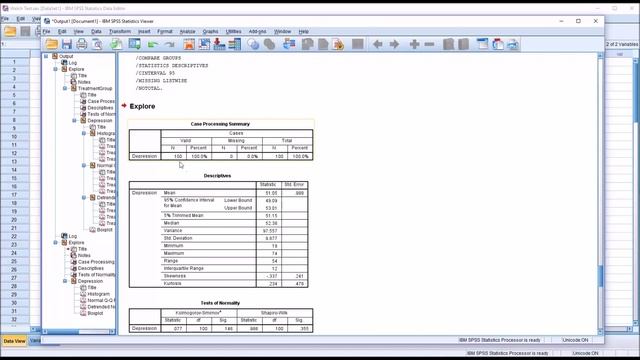640x360 pixels.
Task: Open Print Preview from the toolbar
Action: (97, 44)
